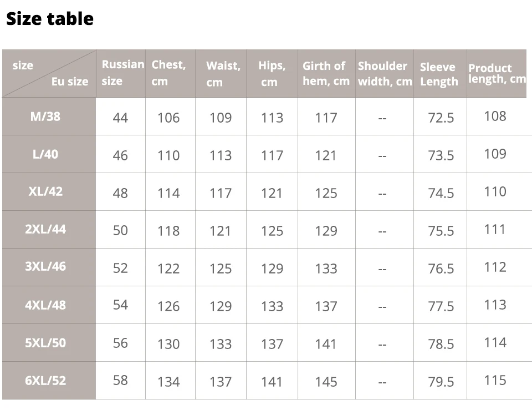532x420 pixels.
Task: Click the Size table heading
Action: tap(50, 19)
